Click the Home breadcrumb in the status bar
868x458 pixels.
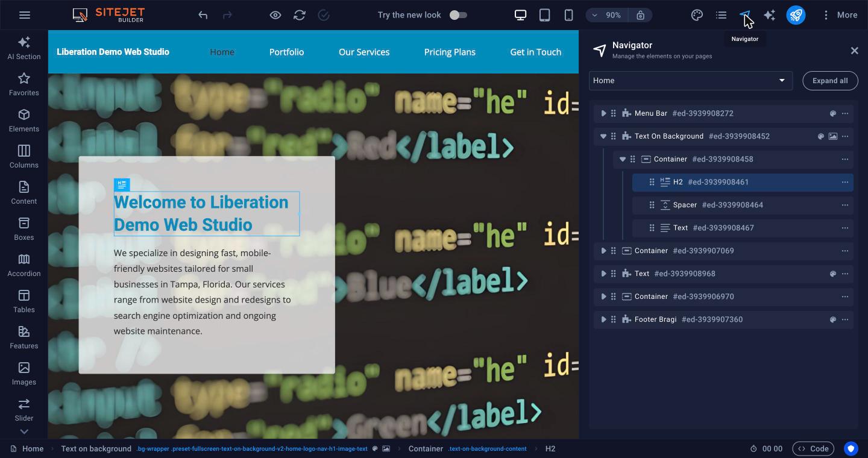(27, 448)
